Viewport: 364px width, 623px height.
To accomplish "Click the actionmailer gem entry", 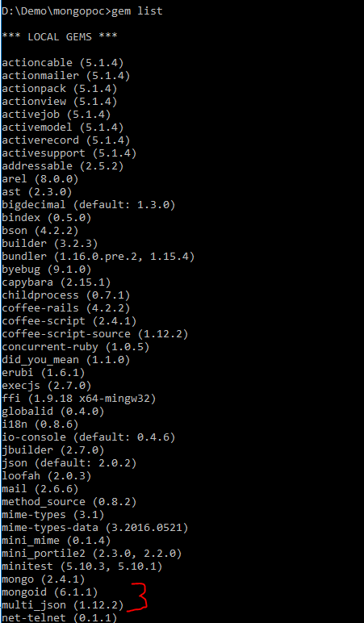I will pos(66,76).
